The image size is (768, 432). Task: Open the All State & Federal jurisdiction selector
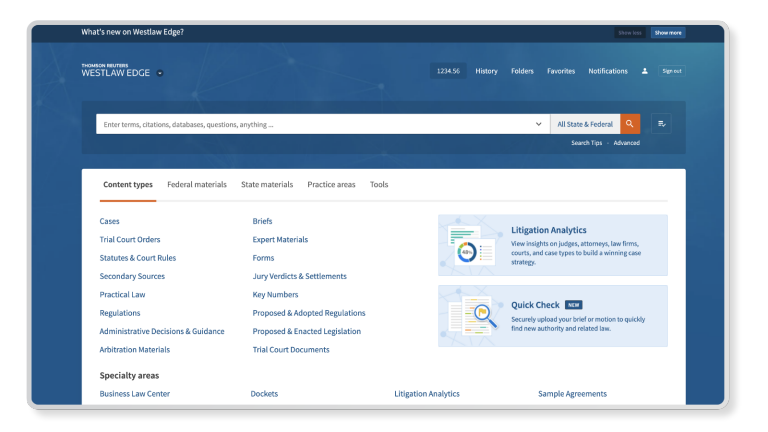tap(585, 124)
